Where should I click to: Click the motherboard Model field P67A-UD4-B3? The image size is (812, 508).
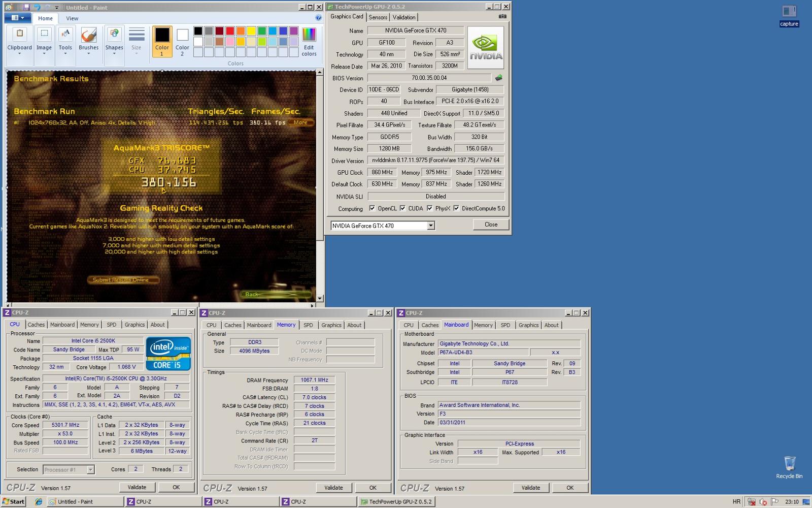point(482,352)
